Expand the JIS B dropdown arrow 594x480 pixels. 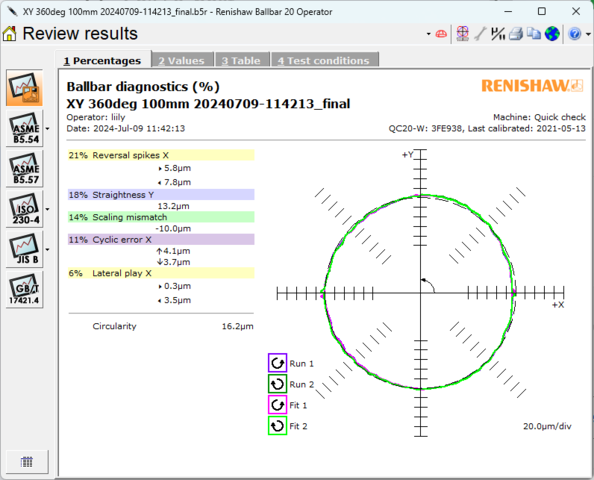point(47,250)
